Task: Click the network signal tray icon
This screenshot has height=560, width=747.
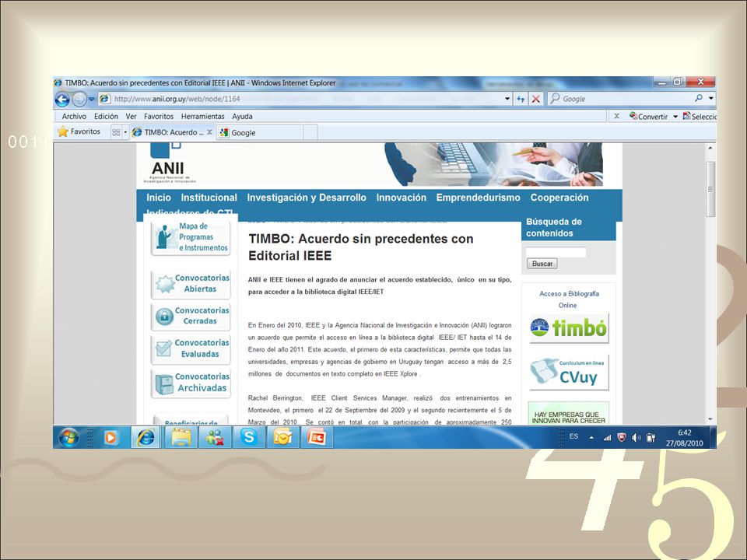Action: [607, 438]
